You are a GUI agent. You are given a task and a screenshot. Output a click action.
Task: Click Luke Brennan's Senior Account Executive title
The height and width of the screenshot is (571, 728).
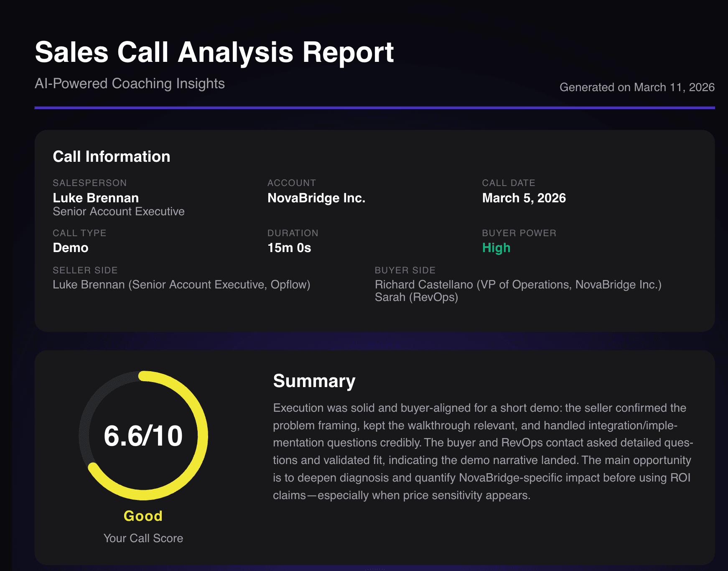pos(118,212)
